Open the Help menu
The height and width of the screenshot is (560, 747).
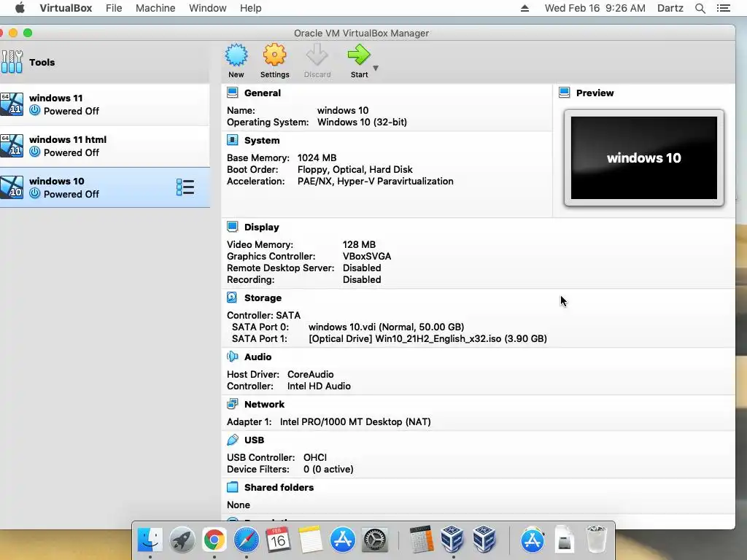(x=251, y=8)
